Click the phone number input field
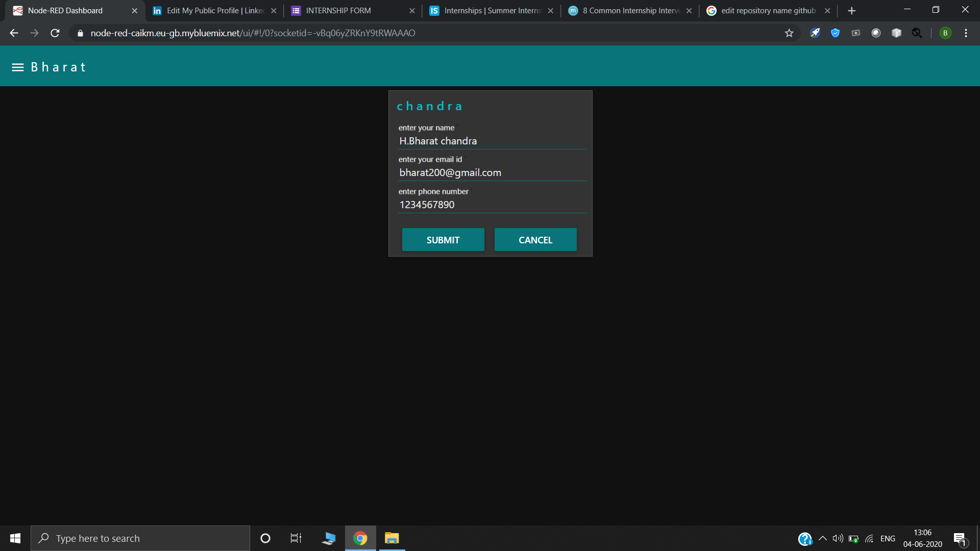This screenshot has width=980, height=551. 492,205
